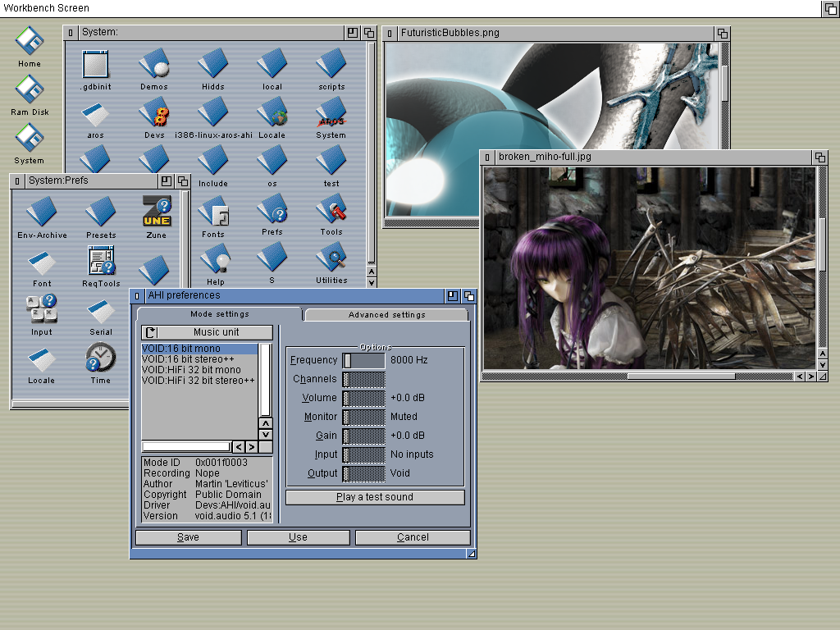Select the aros file icon
Viewport: 840px width, 630px height.
click(x=95, y=115)
